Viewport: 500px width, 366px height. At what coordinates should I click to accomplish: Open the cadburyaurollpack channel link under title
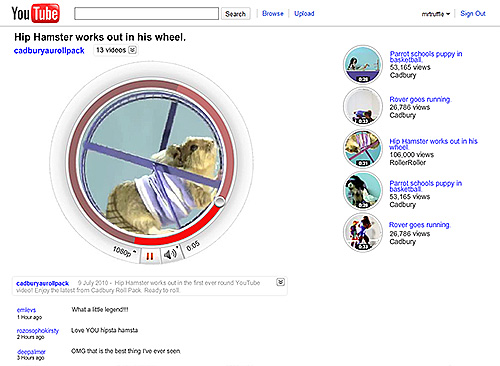pyautogui.click(x=49, y=51)
